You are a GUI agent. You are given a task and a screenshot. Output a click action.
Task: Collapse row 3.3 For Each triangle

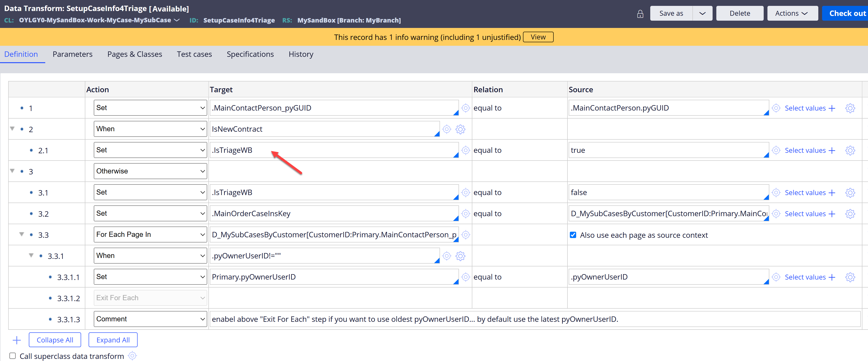tap(22, 234)
